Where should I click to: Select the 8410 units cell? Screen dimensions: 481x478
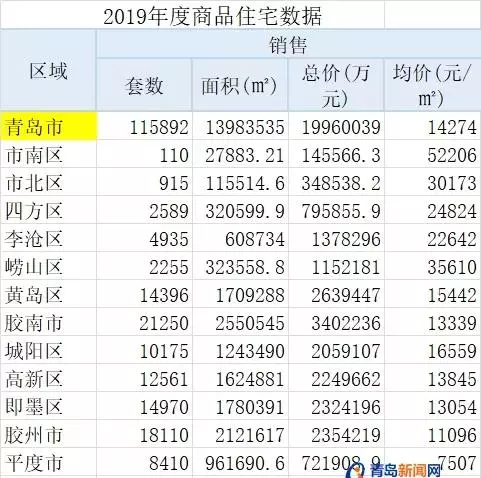(144, 463)
